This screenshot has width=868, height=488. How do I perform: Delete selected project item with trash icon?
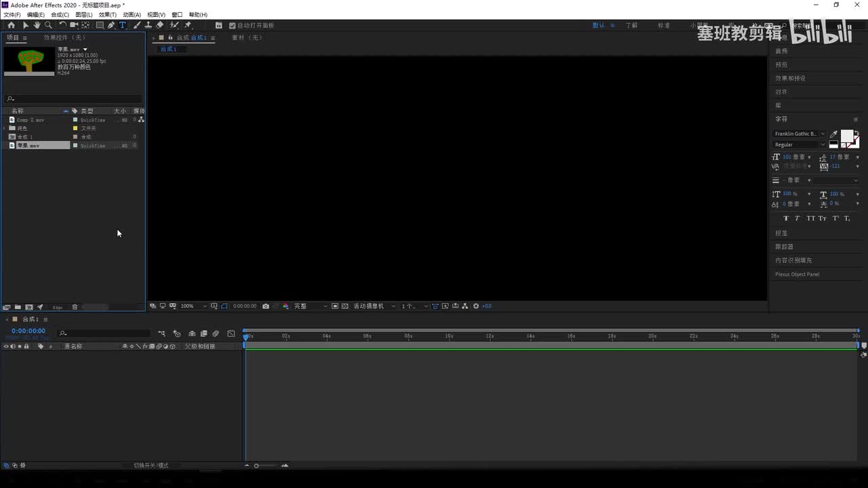pyautogui.click(x=75, y=307)
